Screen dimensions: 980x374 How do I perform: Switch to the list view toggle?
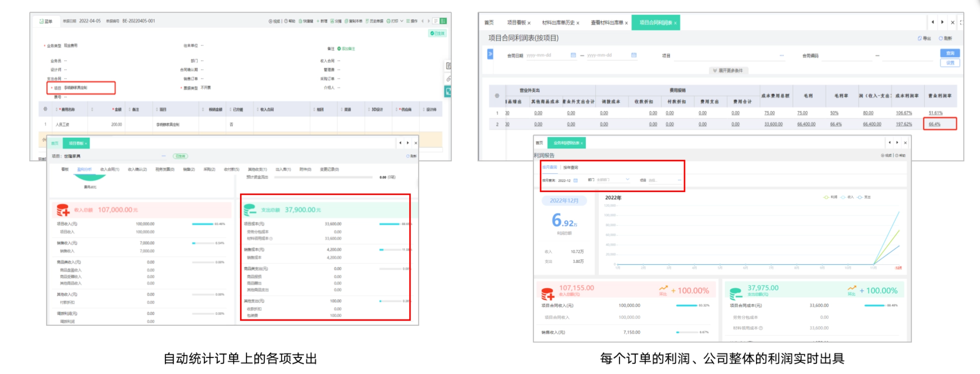(x=436, y=21)
